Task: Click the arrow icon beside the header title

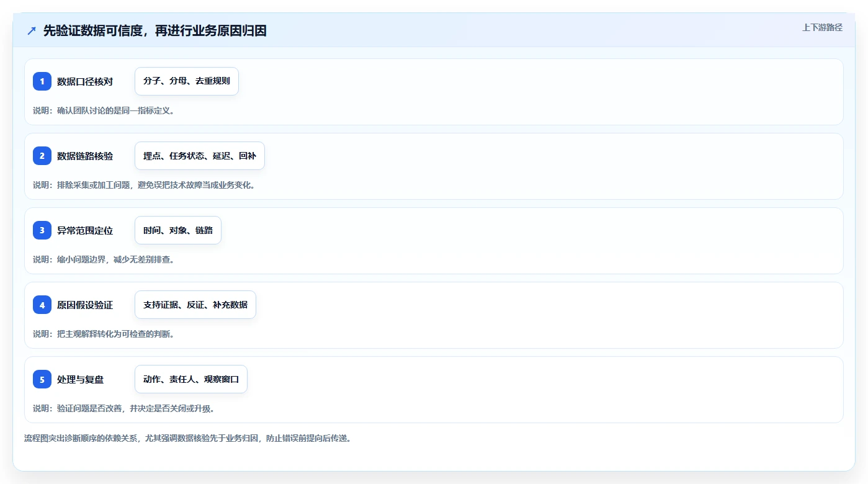Action: pos(32,30)
